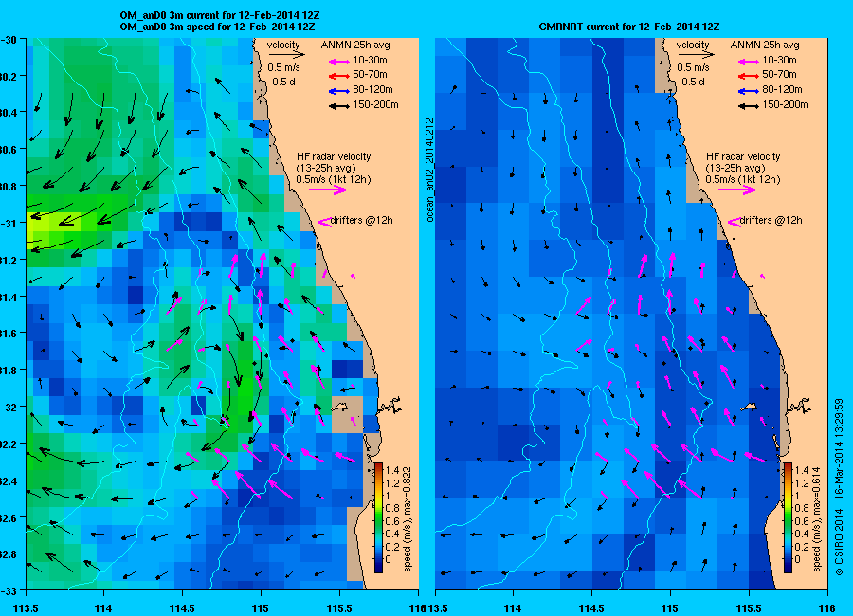Click the red 50-70m arrow in CMRNRT legend
The height and width of the screenshot is (616, 853).
tap(749, 76)
